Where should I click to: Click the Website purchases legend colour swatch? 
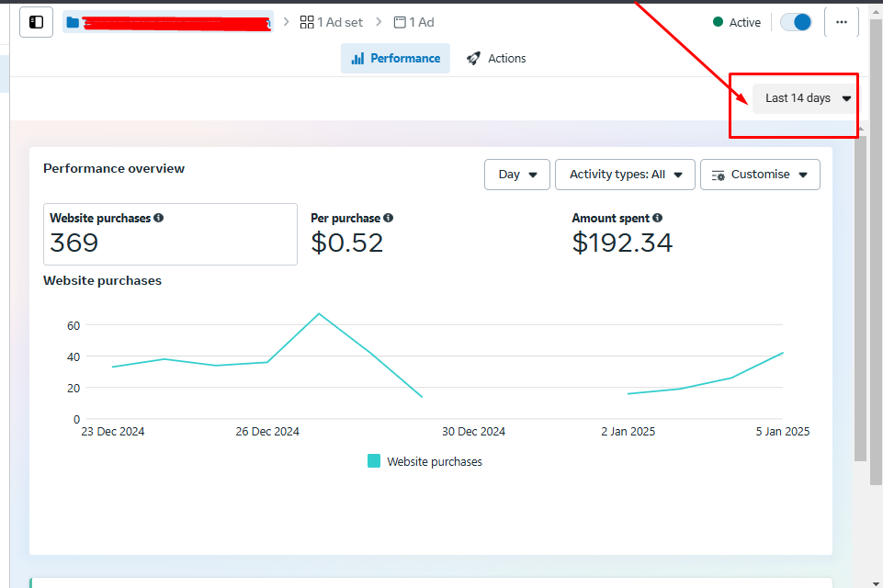[374, 461]
